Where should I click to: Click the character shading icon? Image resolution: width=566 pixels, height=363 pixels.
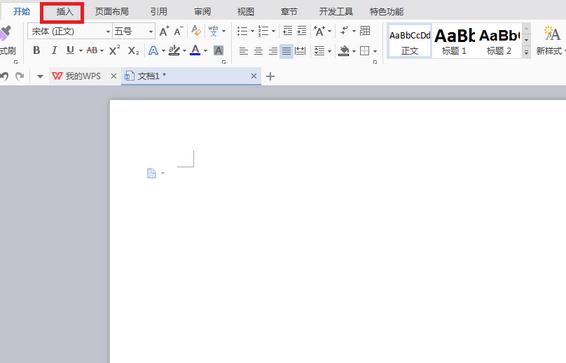pos(218,51)
